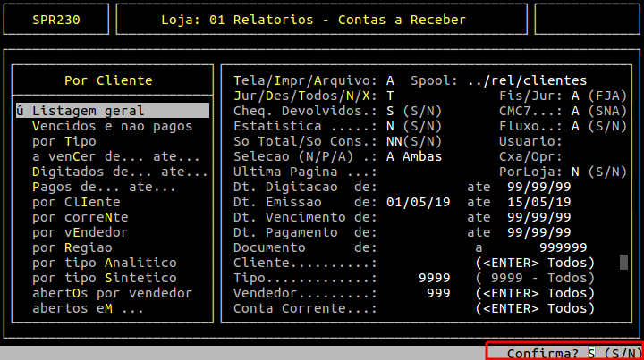Click the Spool path field '../rel/clientes'
644x360 pixels.
point(527,80)
